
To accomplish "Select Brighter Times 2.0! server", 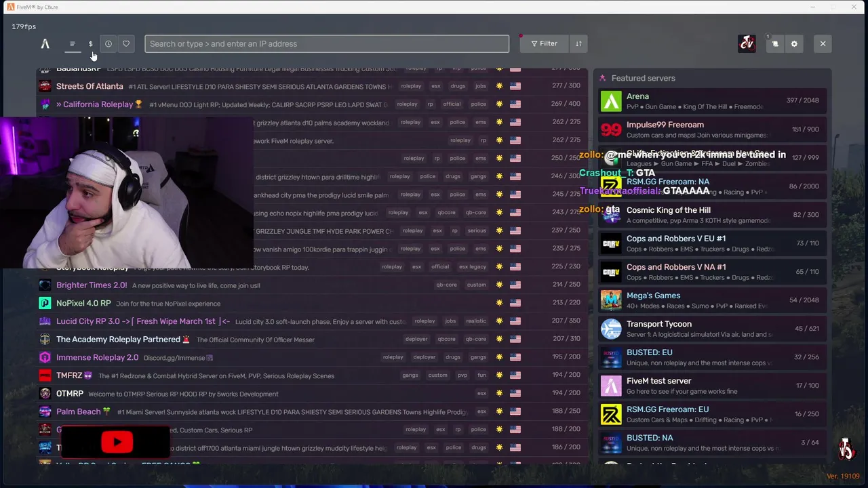I will [312, 285].
